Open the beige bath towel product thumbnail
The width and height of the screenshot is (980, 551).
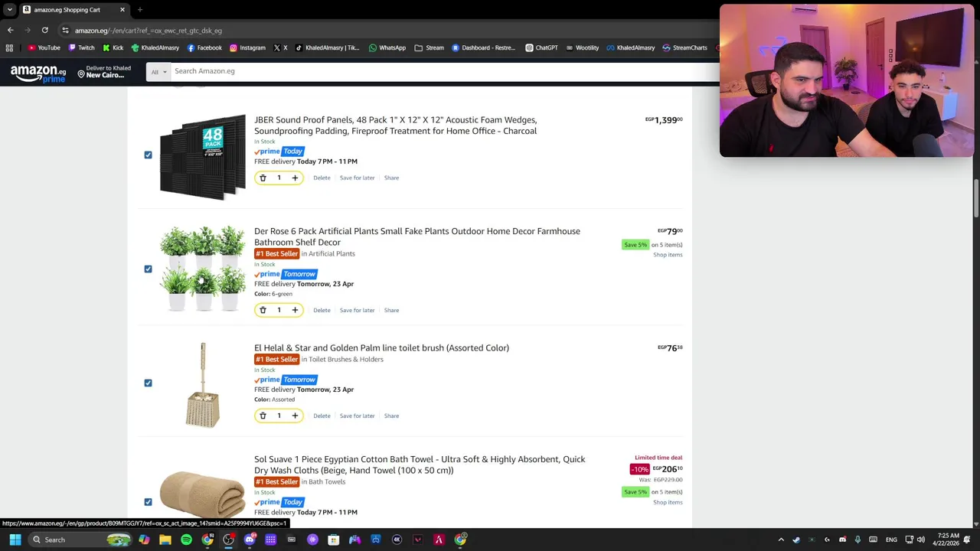coord(203,495)
